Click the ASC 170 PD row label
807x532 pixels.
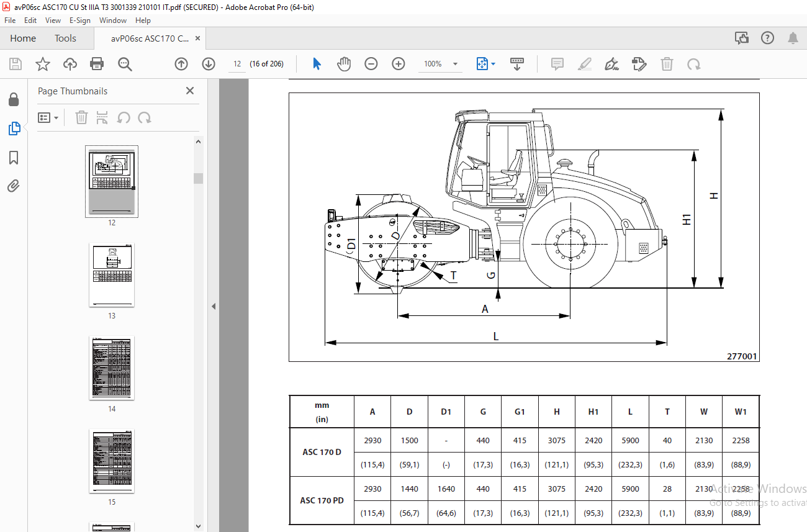[x=322, y=500]
